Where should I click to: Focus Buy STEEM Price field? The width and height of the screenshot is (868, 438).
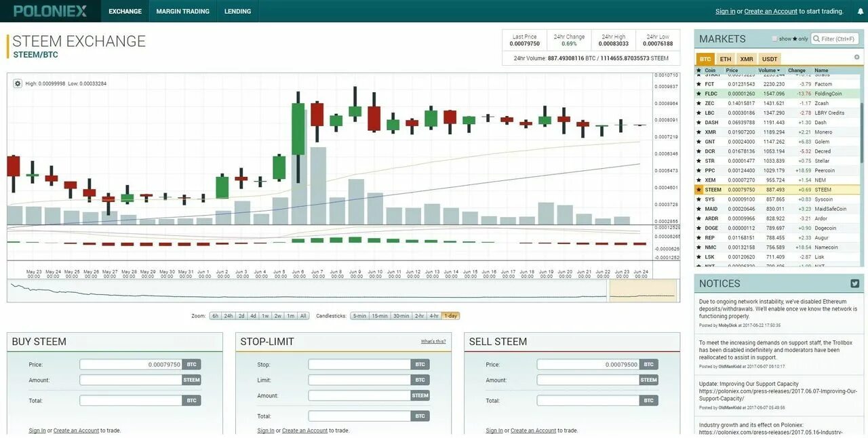(131, 365)
